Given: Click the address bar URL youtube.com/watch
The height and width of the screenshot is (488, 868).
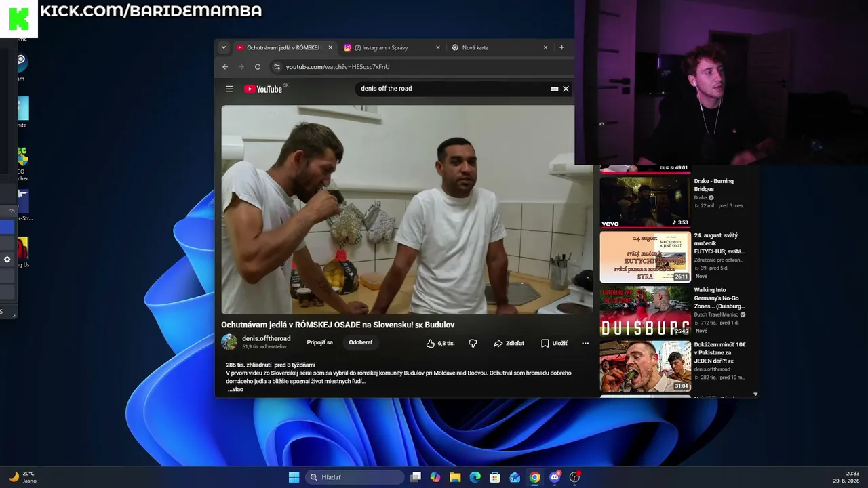Looking at the screenshot, I should [338, 67].
